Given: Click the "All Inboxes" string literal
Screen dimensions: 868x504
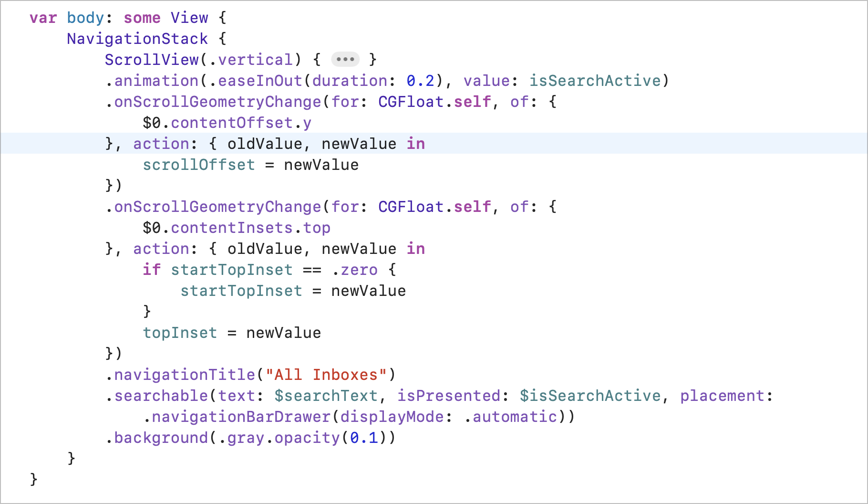Looking at the screenshot, I should 326,375.
